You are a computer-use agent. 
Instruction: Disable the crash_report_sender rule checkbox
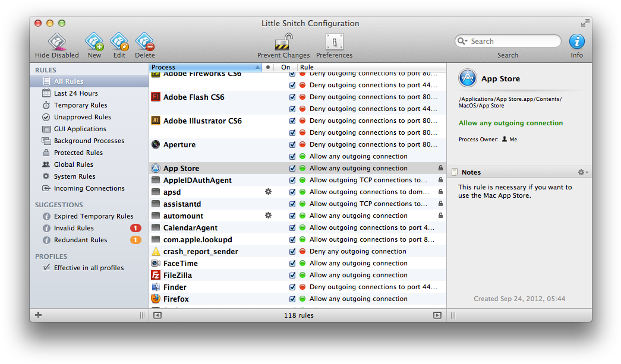[292, 252]
